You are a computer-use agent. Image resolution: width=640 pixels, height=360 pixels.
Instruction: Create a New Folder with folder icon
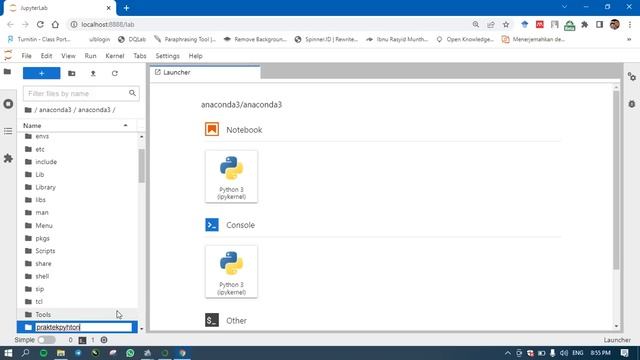[72, 73]
